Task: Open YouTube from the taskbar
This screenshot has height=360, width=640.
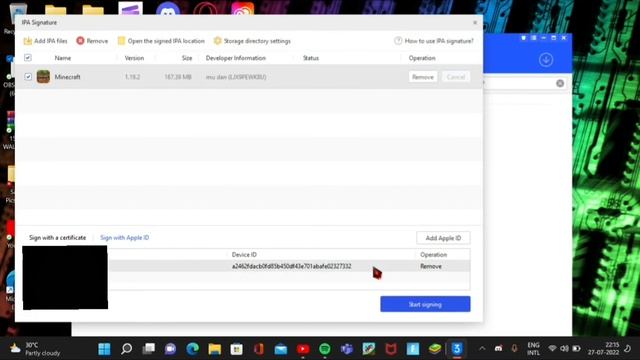Action: coord(303,349)
